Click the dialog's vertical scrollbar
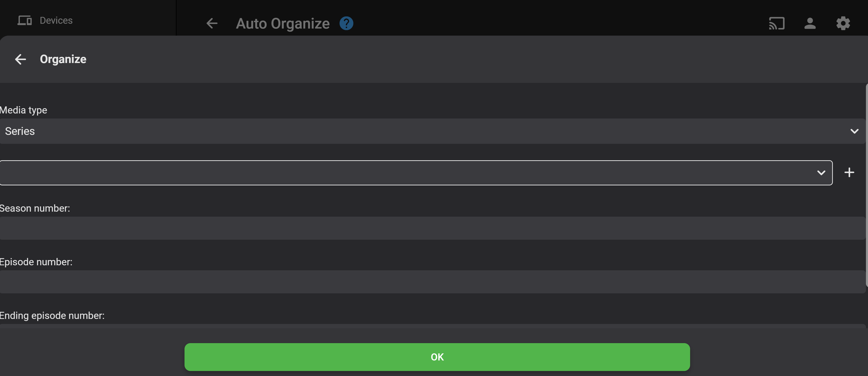 point(866,185)
